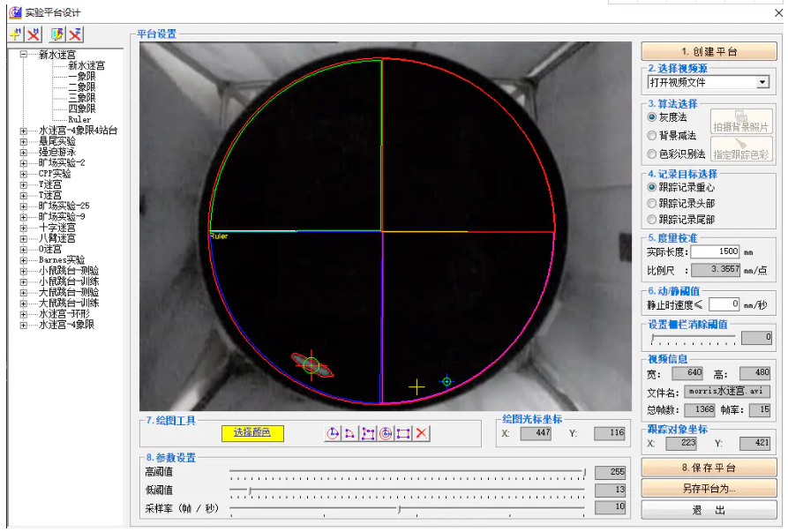Select the Ruler tree item
This screenshot has height=532, width=788.
pyautogui.click(x=79, y=120)
